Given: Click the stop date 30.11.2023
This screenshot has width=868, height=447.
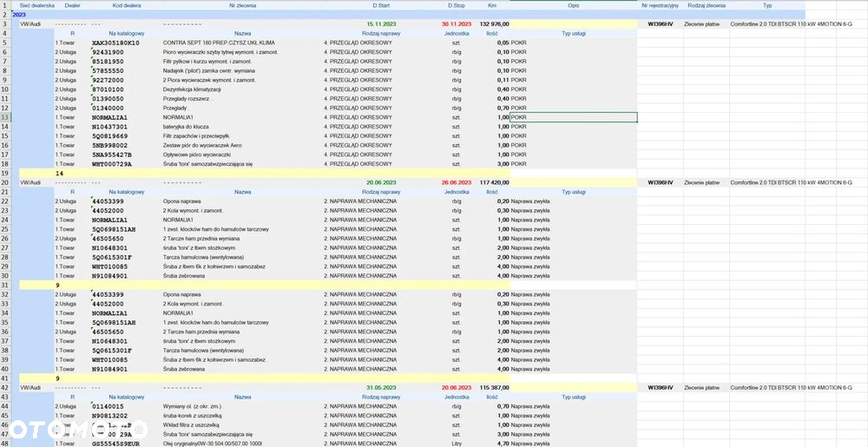Looking at the screenshot, I should (x=457, y=24).
